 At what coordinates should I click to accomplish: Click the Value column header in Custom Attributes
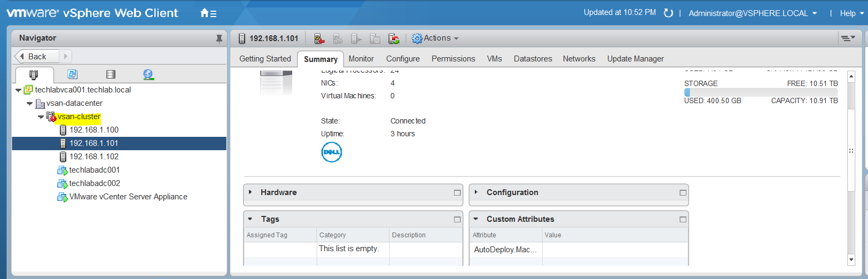615,235
